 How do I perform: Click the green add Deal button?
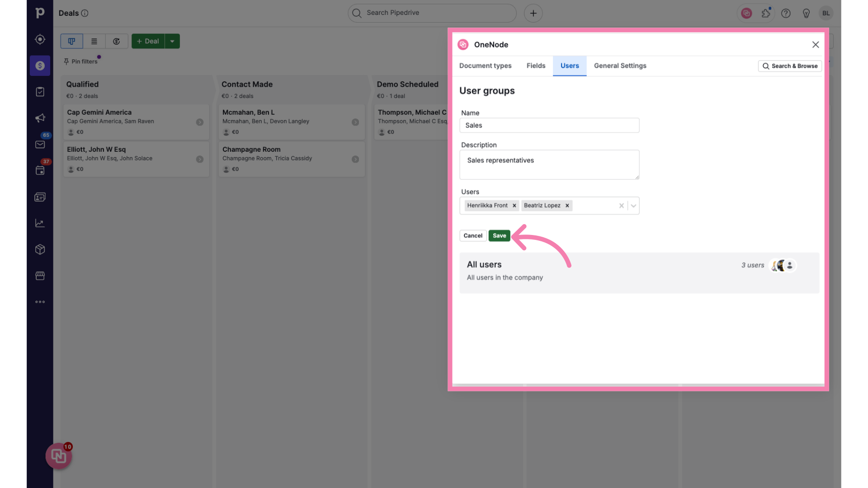148,41
